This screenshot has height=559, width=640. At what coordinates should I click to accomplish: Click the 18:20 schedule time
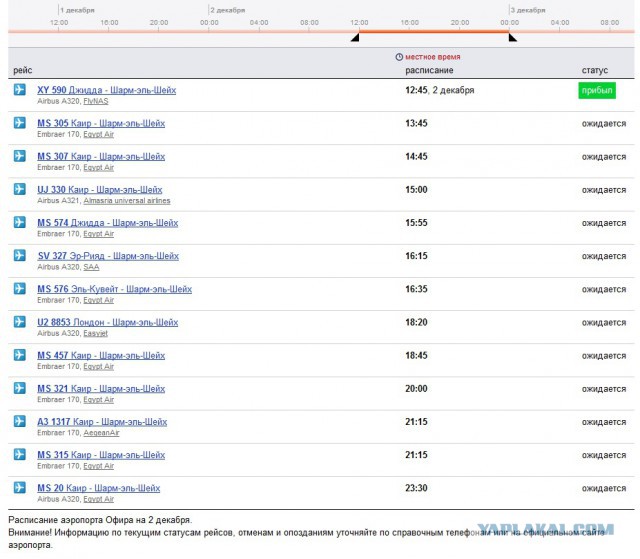click(416, 322)
